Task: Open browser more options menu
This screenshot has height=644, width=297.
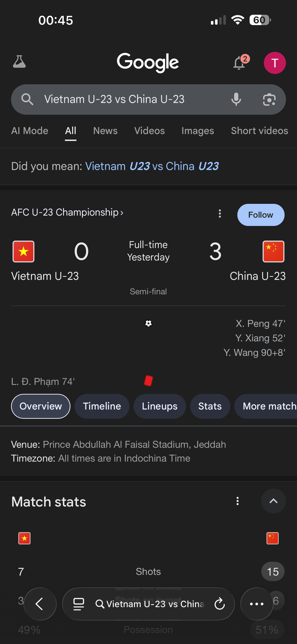Action: pos(256,604)
